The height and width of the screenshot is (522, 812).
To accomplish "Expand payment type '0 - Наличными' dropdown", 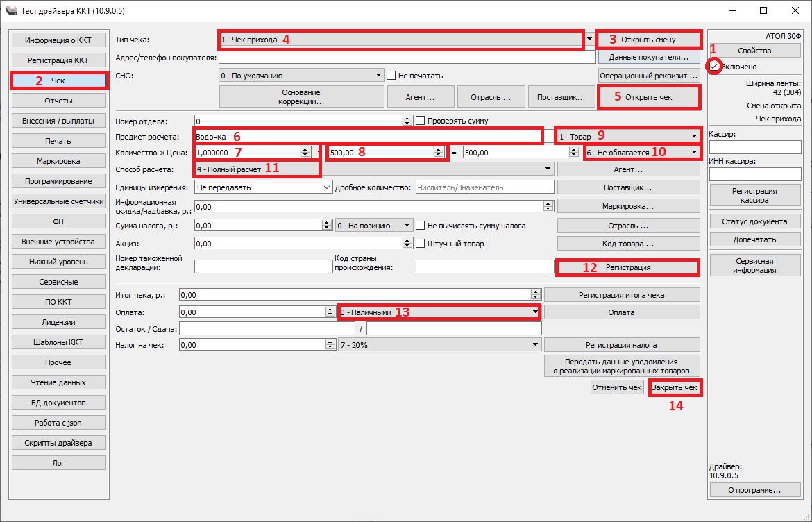I will coord(534,312).
